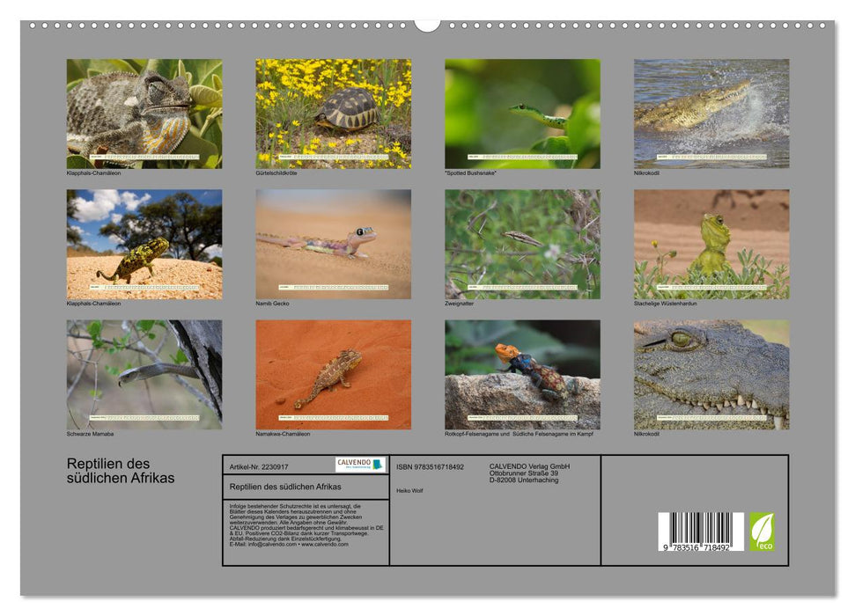Open the Zweignatter photo
This screenshot has height=616, width=855.
pyautogui.click(x=522, y=244)
